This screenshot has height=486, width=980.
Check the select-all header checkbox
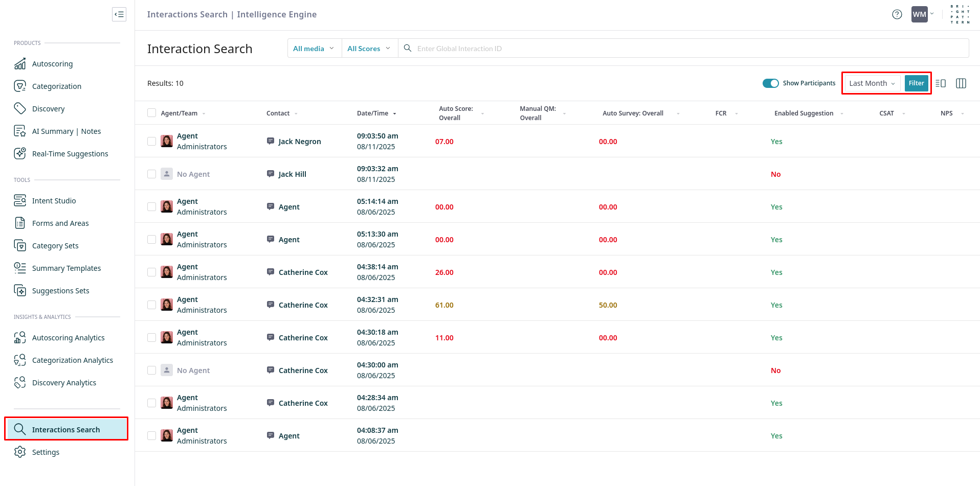tap(151, 113)
